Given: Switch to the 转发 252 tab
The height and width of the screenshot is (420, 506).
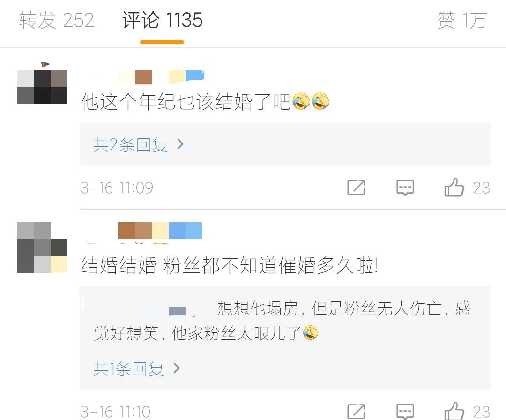Looking at the screenshot, I should pos(57,20).
